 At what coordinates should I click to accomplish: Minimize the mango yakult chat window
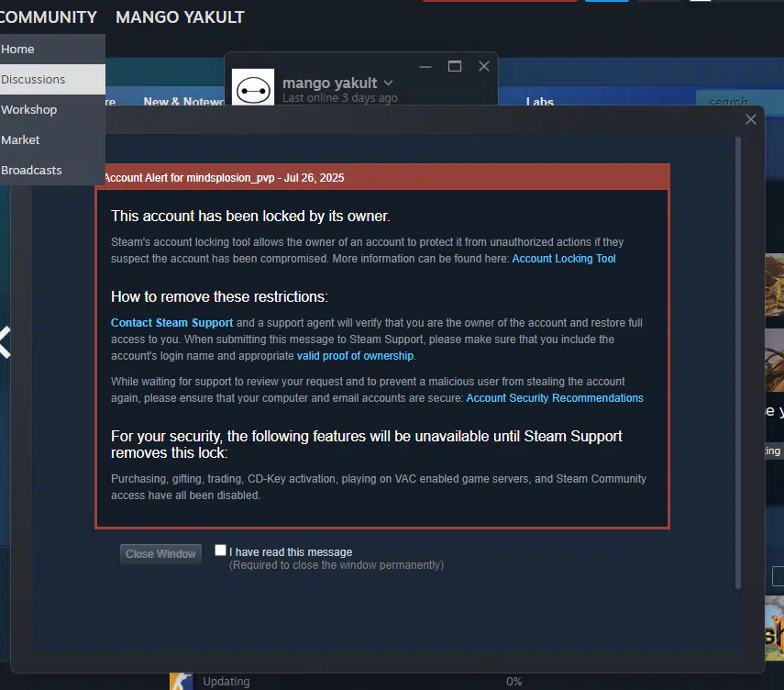tap(425, 66)
